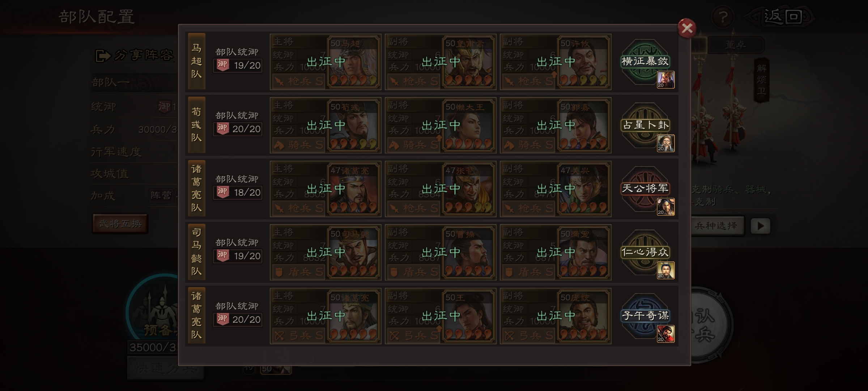Open the 庞统 deputy general card
Viewport: 868px width, 391px height.
[556, 316]
